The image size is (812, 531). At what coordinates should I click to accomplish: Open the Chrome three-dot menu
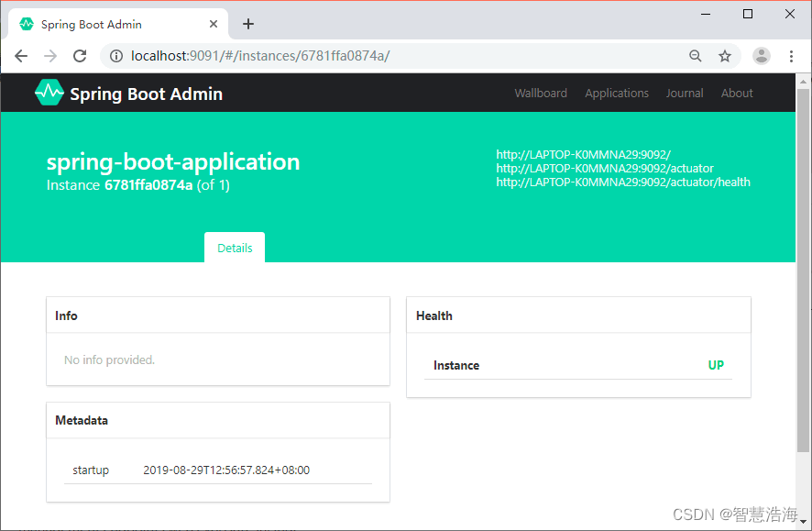click(791, 55)
